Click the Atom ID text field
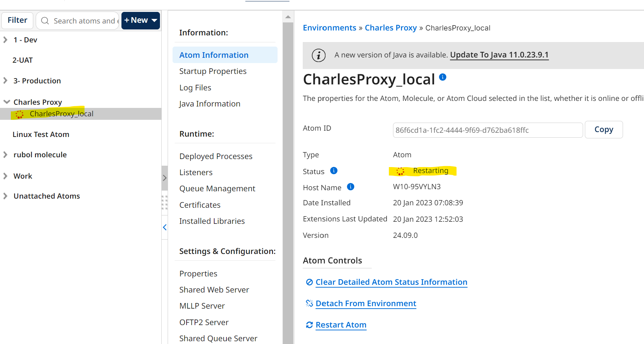644x344 pixels. tap(488, 130)
